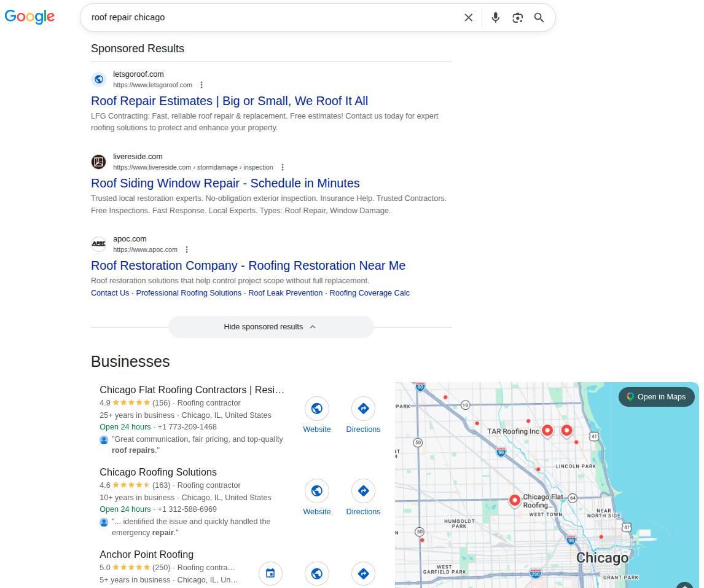This screenshot has height=588, width=704.
Task: Open Website for Chicago Flat Roofing Contractors
Action: pyautogui.click(x=317, y=415)
